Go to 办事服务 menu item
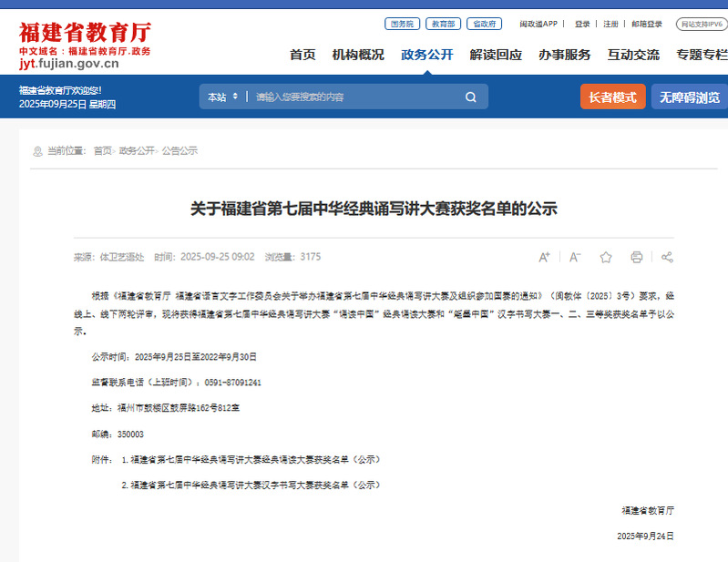Viewport: 728px width, 562px height. [x=564, y=55]
